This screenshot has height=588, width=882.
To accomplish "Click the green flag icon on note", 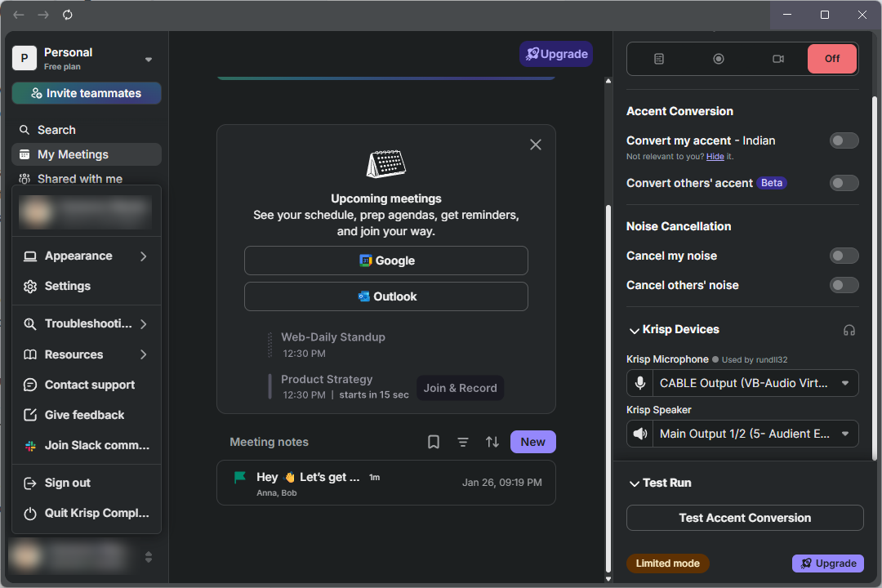I will tap(240, 478).
